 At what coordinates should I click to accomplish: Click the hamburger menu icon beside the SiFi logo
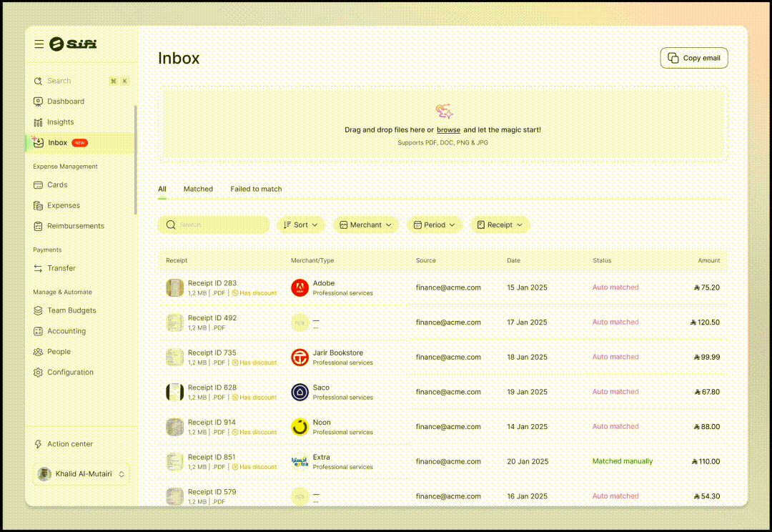coord(39,44)
